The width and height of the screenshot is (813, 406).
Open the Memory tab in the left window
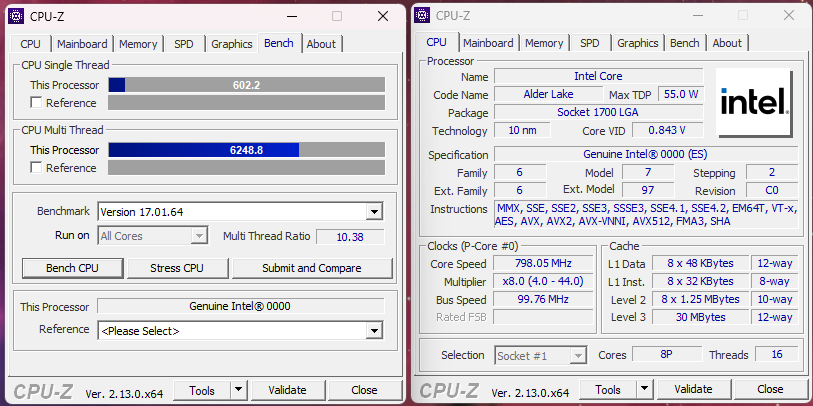point(138,44)
